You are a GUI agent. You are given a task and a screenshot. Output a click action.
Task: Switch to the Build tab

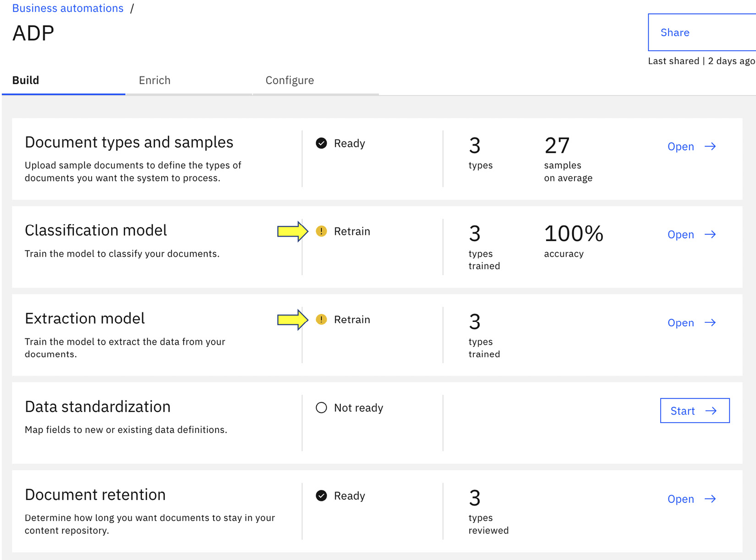(x=64, y=81)
